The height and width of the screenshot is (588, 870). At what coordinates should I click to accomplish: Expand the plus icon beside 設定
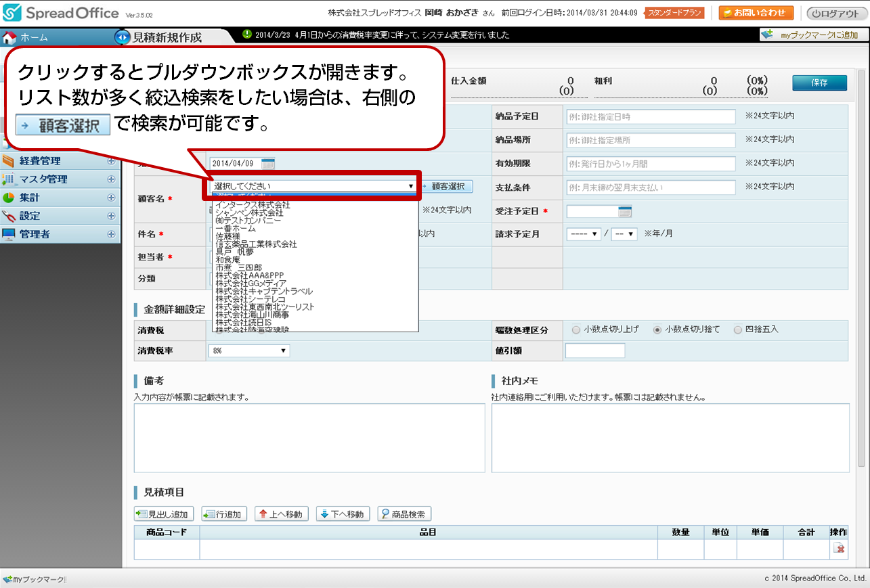point(111,216)
